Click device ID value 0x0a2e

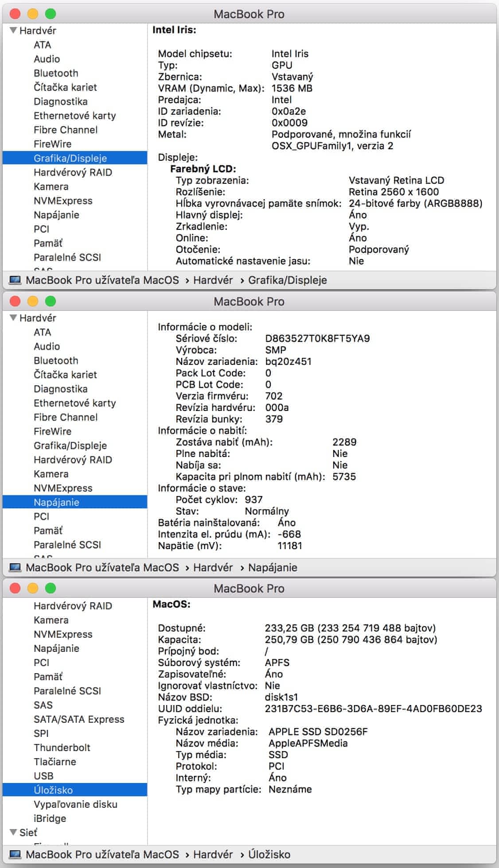pyautogui.click(x=288, y=111)
